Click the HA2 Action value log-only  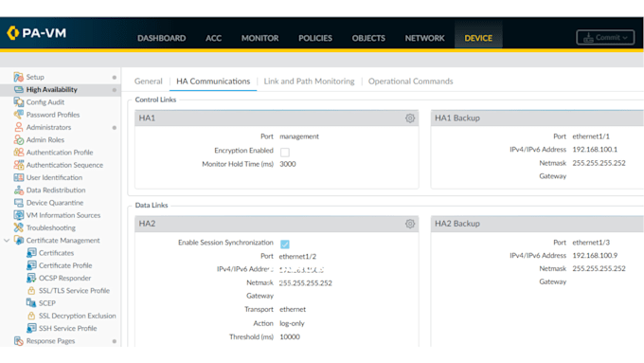[x=292, y=323]
